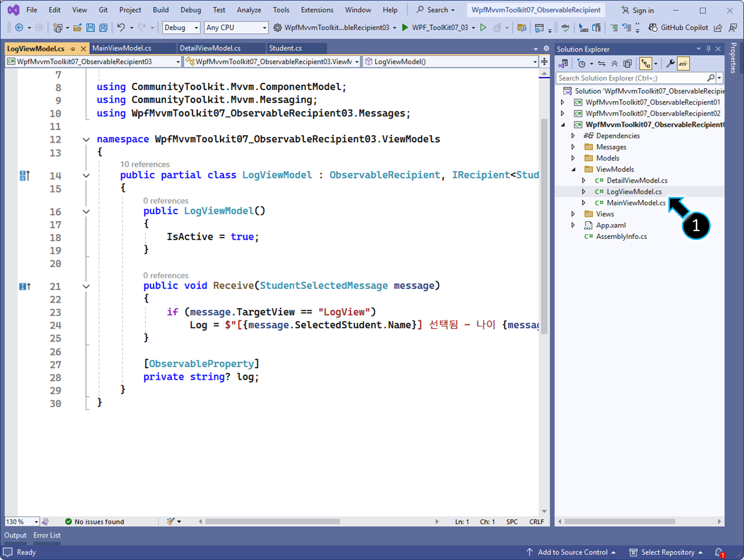Screen dimensions: 744x560
Task: Click the Open File folder icon
Action: (78, 28)
